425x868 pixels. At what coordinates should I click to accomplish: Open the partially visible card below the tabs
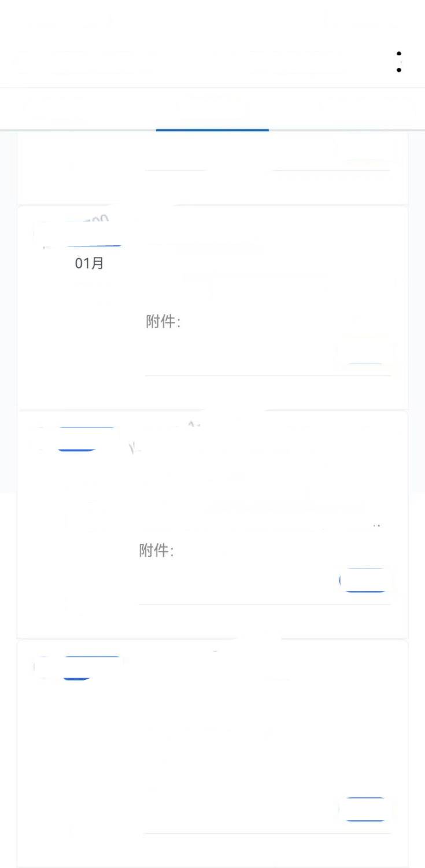point(212,168)
